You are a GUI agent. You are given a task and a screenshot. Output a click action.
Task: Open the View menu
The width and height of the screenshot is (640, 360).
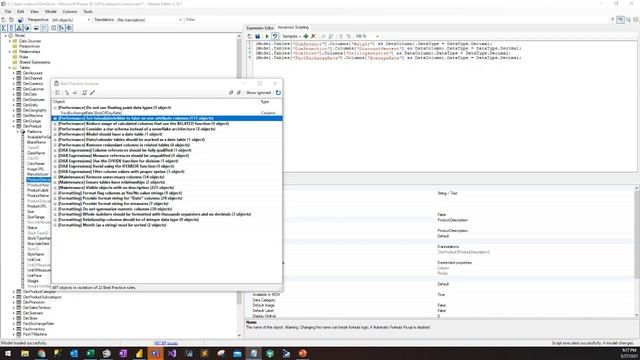pos(34,11)
